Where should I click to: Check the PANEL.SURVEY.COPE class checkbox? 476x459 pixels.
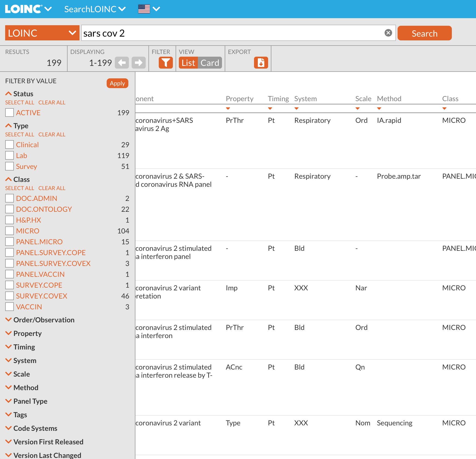(9, 252)
